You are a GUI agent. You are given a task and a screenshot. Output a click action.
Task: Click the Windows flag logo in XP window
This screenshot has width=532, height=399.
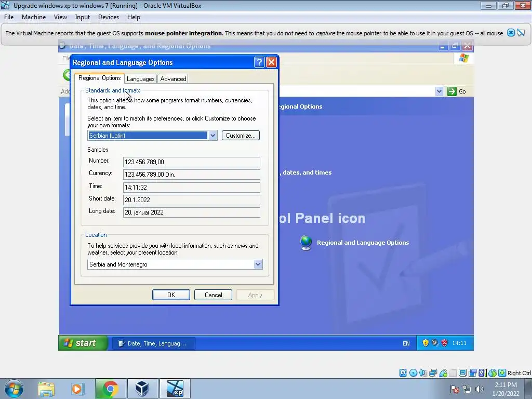[464, 58]
